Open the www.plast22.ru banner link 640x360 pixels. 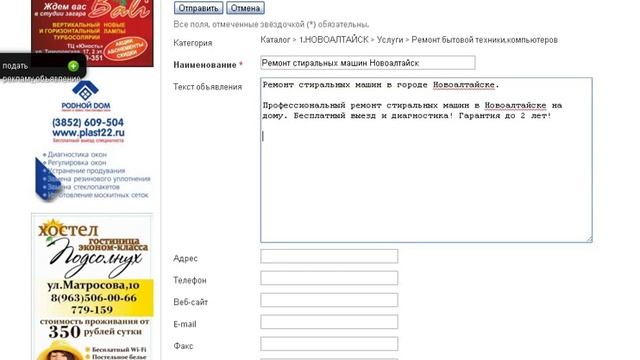(89, 133)
